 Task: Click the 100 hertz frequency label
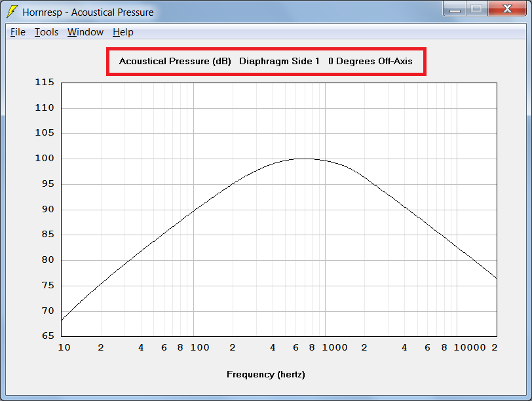click(x=199, y=347)
